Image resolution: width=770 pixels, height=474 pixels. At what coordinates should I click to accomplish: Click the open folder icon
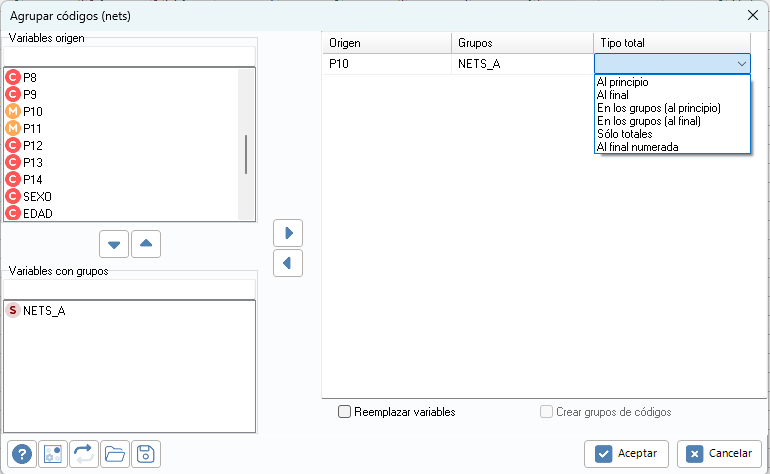click(x=115, y=454)
